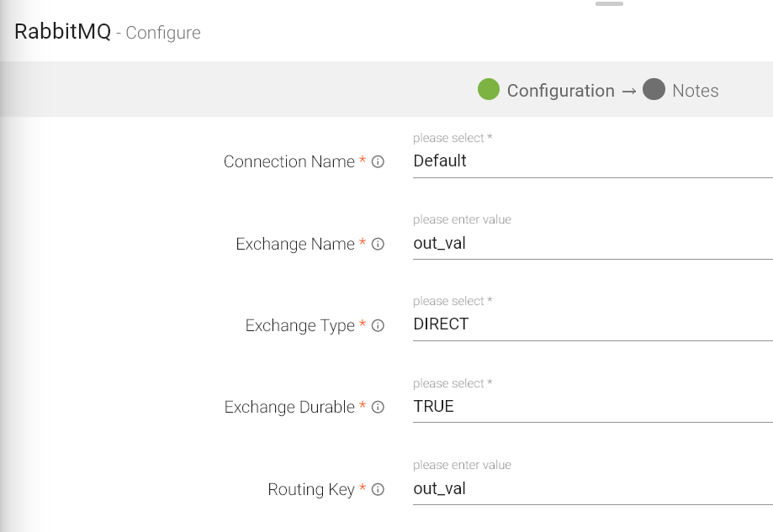This screenshot has height=532, width=773.
Task: Click the Routing Key field label
Action: (311, 490)
